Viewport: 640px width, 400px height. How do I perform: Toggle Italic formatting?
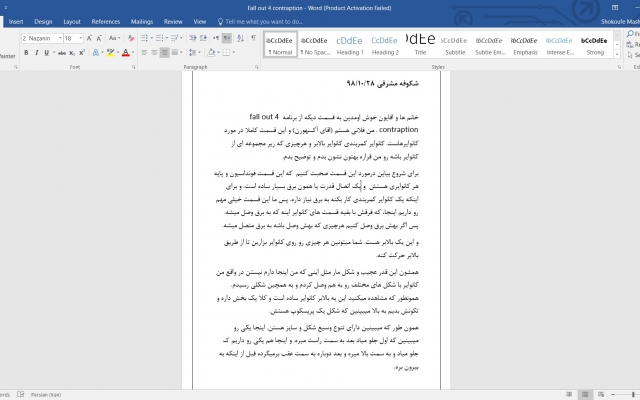pos(36,53)
